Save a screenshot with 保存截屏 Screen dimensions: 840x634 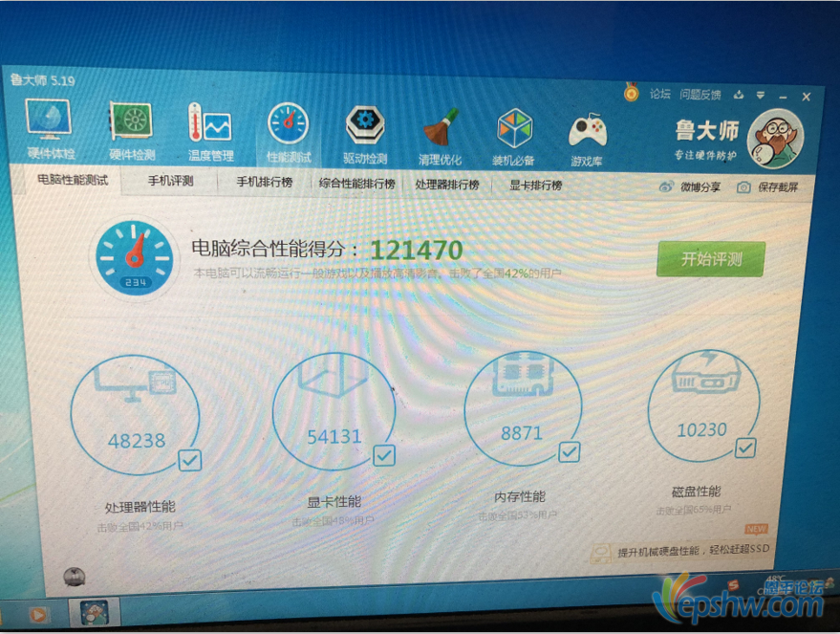click(777, 187)
